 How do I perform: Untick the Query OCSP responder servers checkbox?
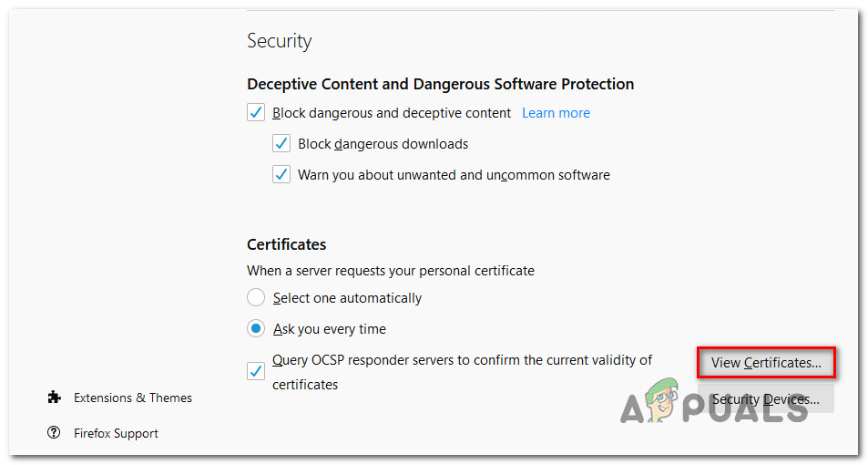click(x=256, y=371)
